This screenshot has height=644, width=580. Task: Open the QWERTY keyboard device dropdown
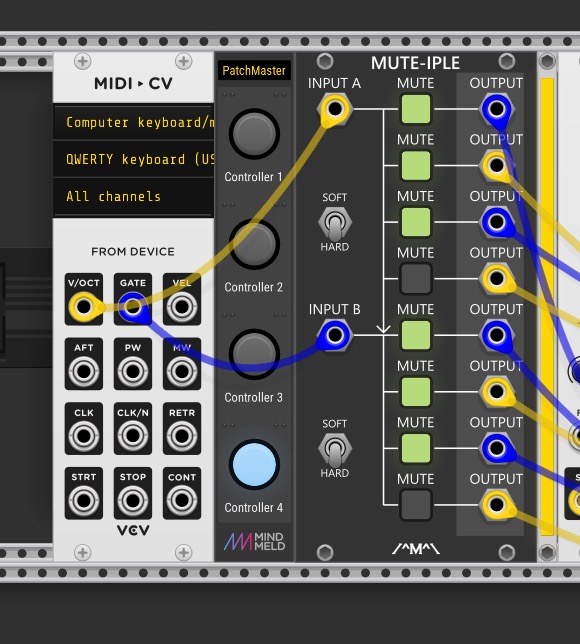click(134, 159)
